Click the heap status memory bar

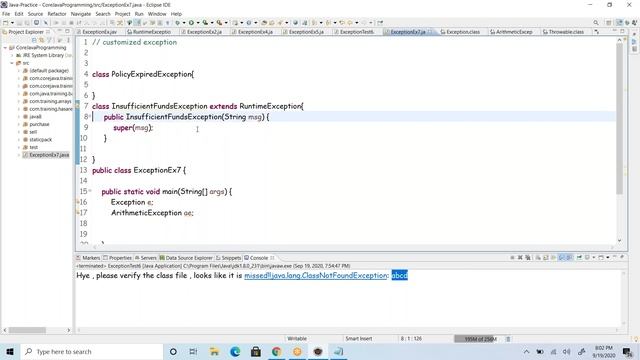pos(479,339)
